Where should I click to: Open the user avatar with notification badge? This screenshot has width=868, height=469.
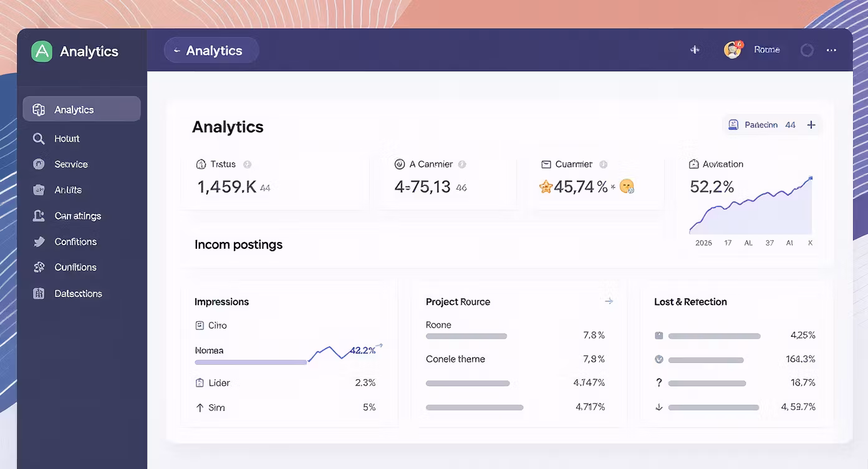tap(733, 50)
